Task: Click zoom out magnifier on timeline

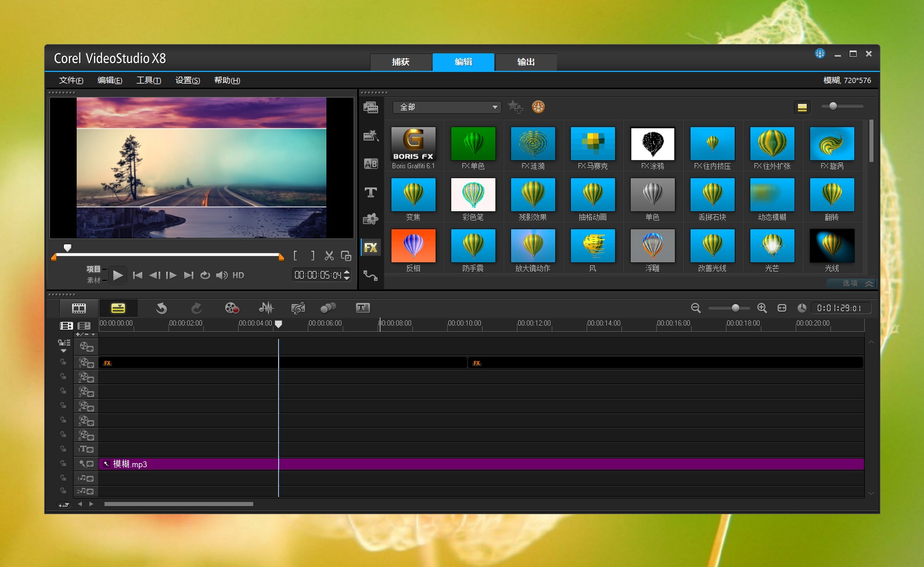Action: click(696, 308)
